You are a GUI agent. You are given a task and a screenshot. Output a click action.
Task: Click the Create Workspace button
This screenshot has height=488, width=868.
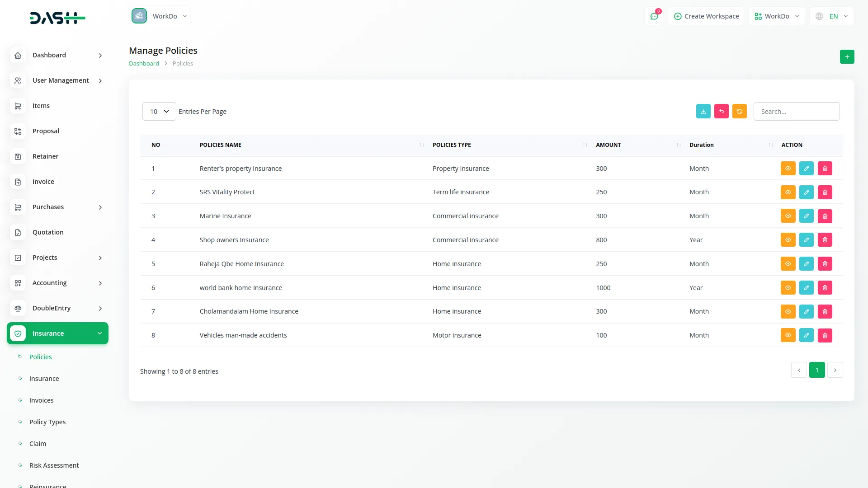pos(706,16)
